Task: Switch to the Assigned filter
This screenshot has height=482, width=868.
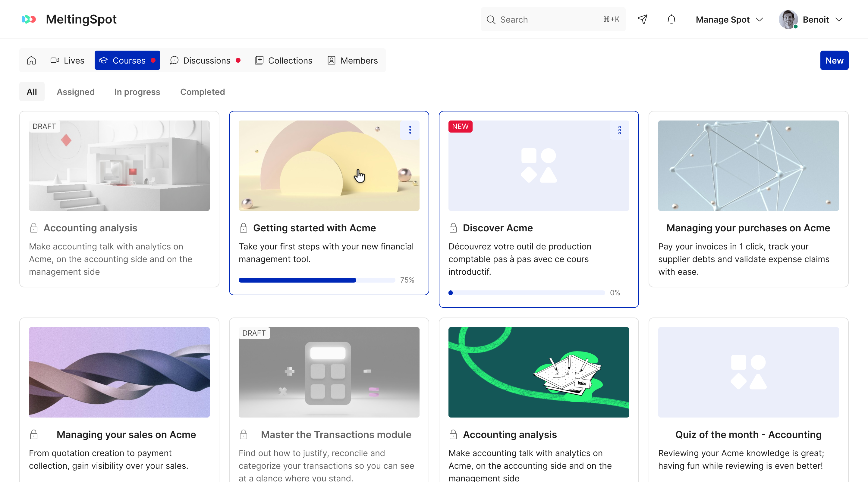Action: tap(75, 92)
